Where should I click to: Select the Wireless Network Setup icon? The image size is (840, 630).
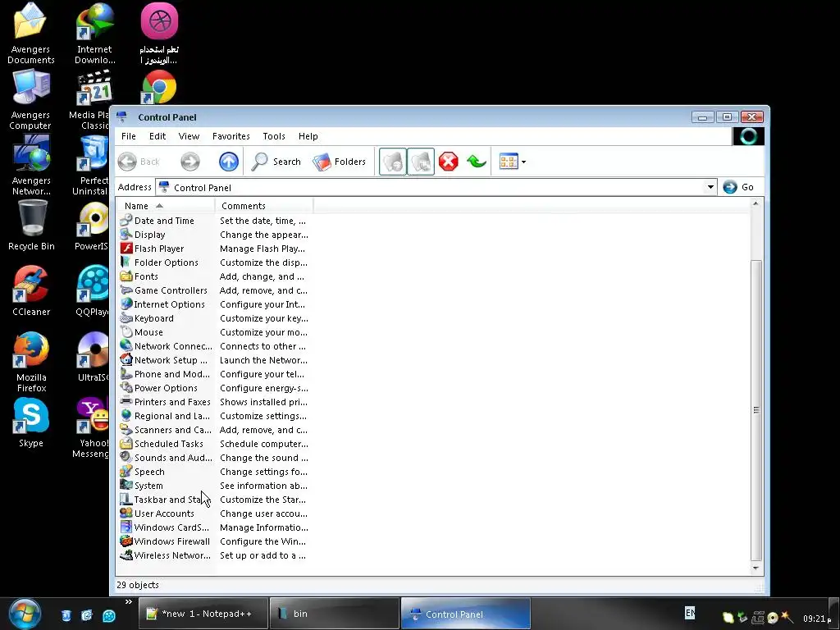tap(126, 555)
